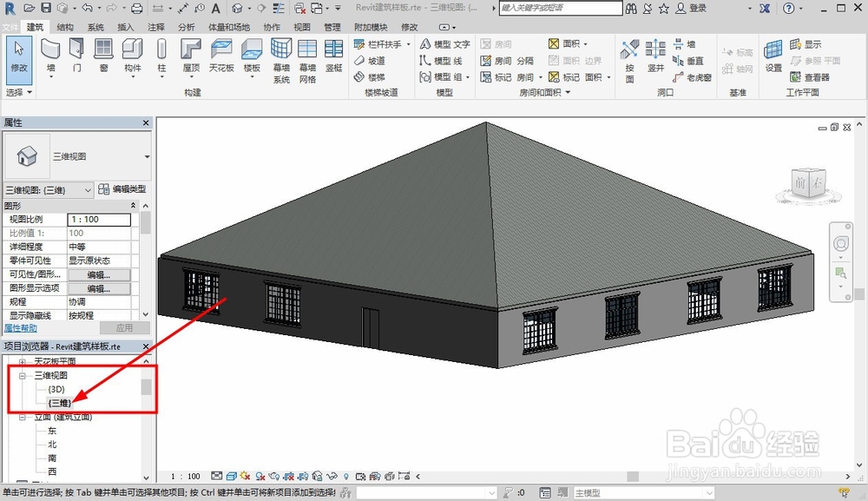Image resolution: width=868 pixels, height=501 pixels.
Task: Open the 栏杆扶手 railing dropdown arrow
Action: (409, 44)
